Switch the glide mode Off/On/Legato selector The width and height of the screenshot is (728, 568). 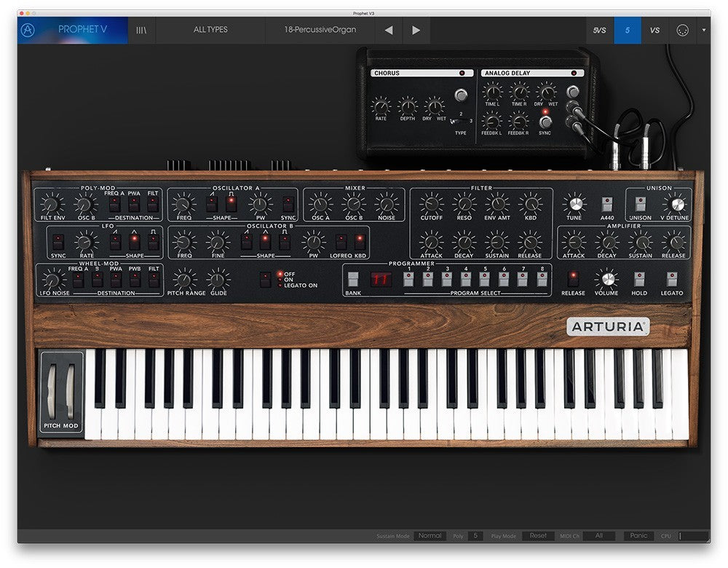(265, 280)
